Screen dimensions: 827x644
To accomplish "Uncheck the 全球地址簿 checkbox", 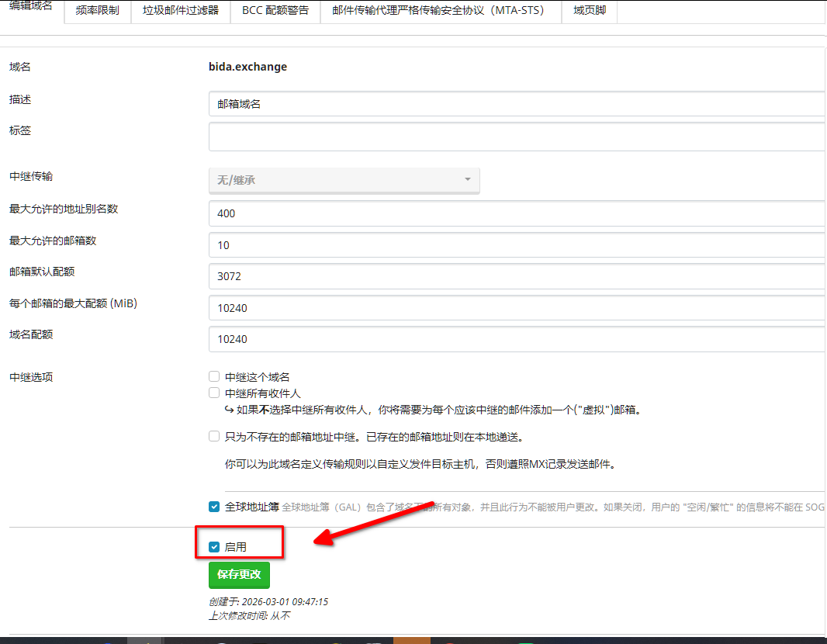I will [x=214, y=507].
